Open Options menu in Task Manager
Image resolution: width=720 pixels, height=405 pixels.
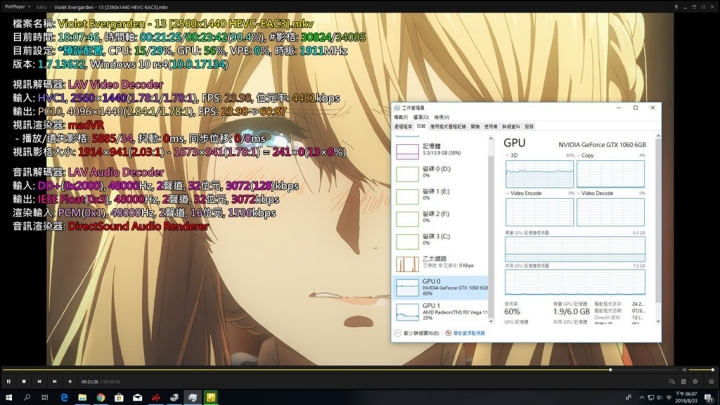tap(421, 117)
